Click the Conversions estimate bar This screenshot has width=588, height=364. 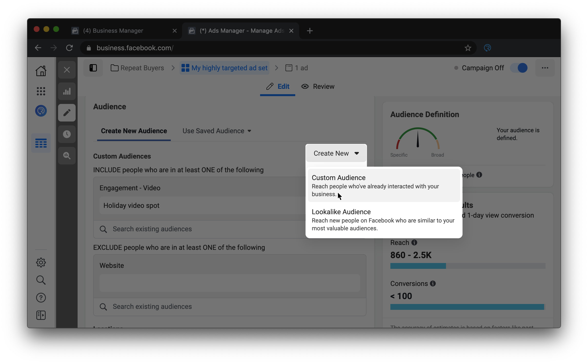[468, 307]
